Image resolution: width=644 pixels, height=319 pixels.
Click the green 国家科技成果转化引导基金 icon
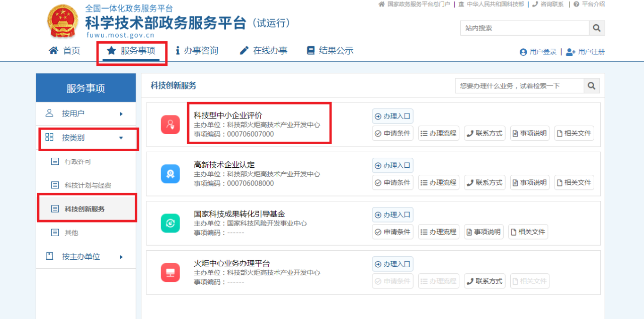click(x=170, y=223)
